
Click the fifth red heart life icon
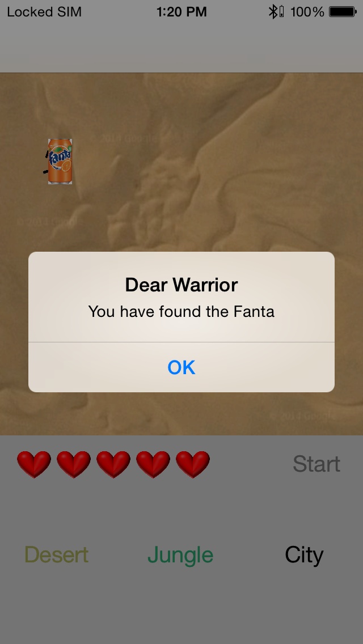click(x=193, y=464)
